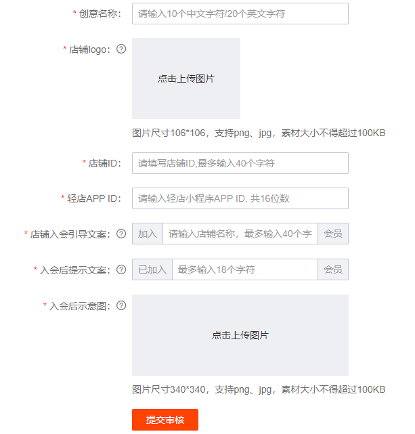The image size is (415, 434).
Task: Click the 加入 prefix addon
Action: 147,234
